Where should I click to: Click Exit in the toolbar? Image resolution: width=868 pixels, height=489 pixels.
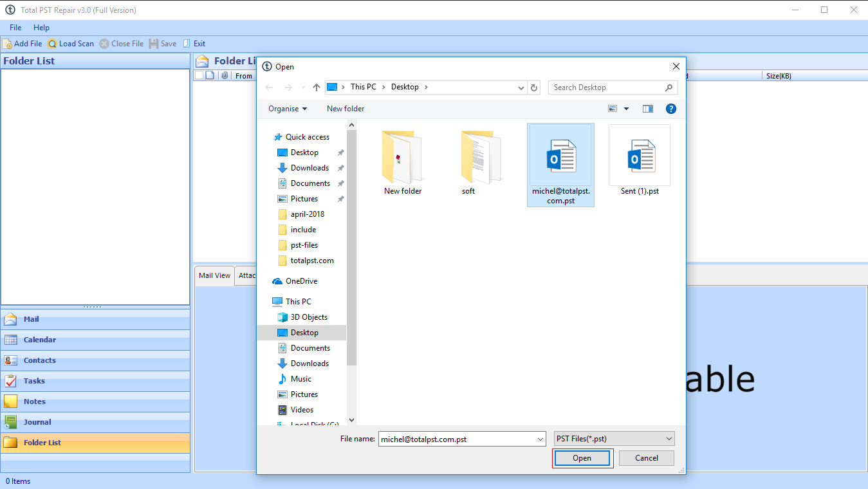point(194,44)
